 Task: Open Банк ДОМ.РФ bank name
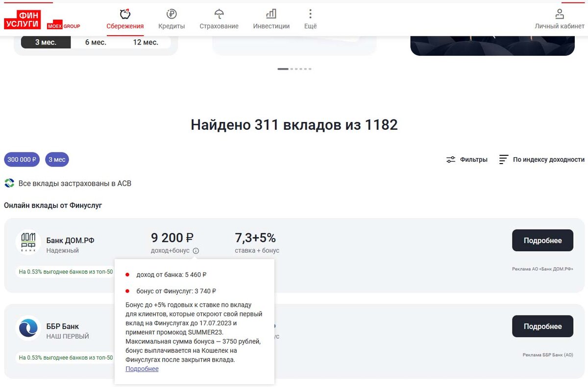(70, 241)
